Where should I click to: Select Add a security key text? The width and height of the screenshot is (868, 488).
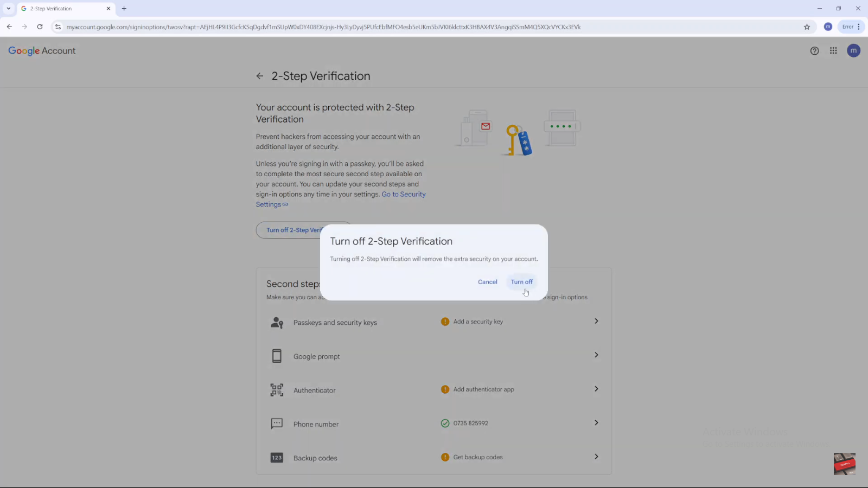click(x=478, y=322)
